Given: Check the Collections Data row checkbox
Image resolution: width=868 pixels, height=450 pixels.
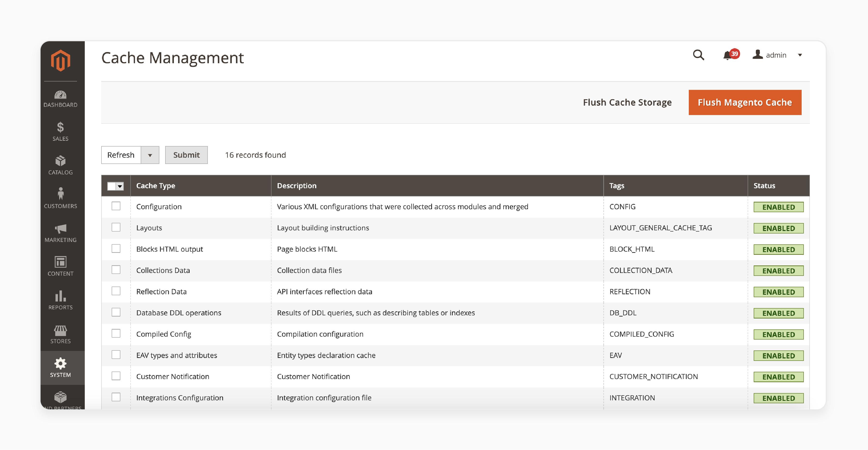Looking at the screenshot, I should (x=116, y=270).
